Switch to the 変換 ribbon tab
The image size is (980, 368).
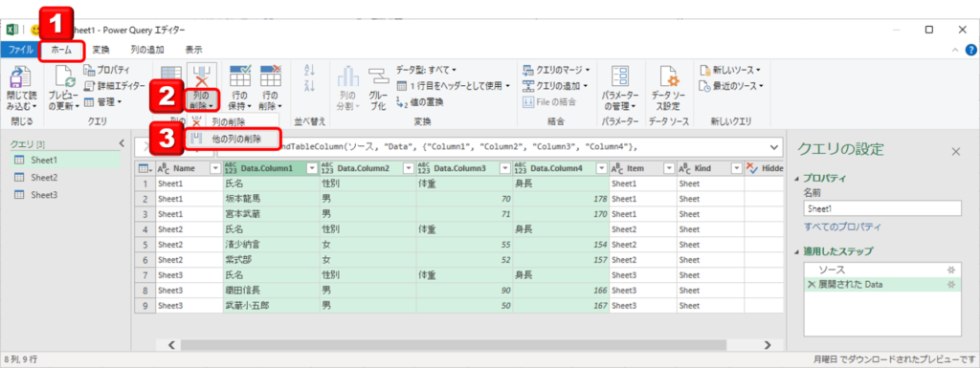[100, 50]
